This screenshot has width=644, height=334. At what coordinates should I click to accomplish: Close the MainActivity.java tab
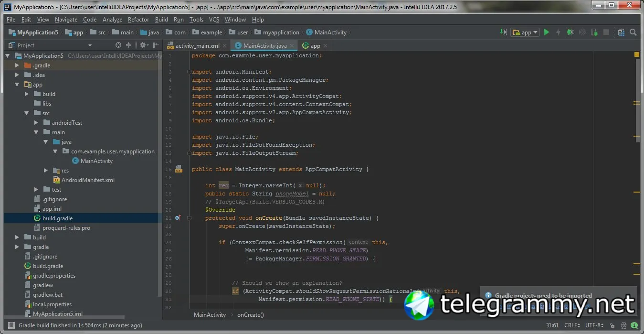pyautogui.click(x=293, y=46)
